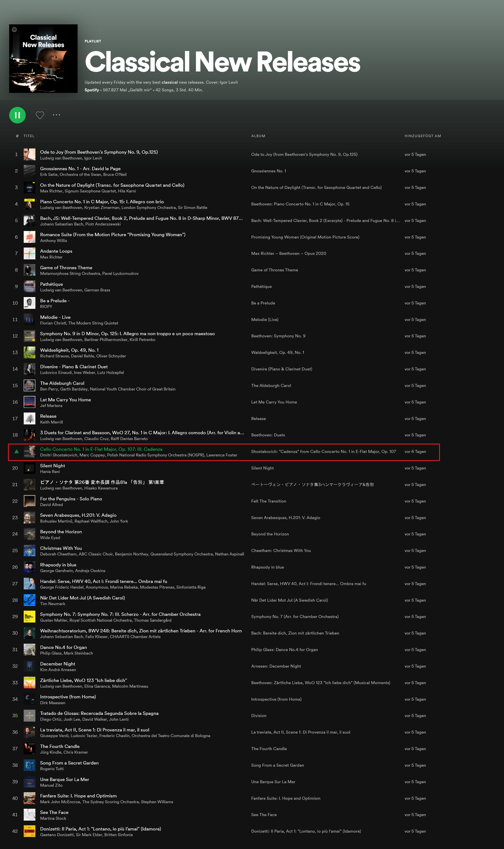
Task: Like the playlist with the heart icon
Action: pyautogui.click(x=40, y=115)
